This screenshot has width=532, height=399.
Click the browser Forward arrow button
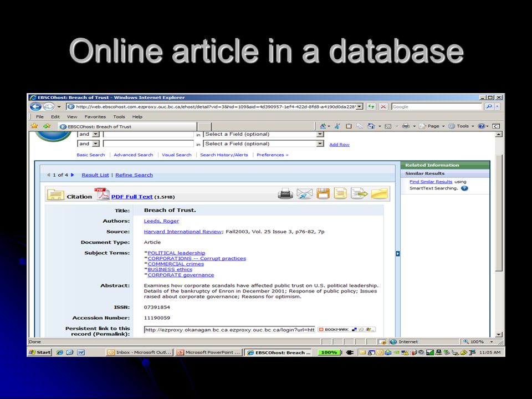(x=48, y=107)
